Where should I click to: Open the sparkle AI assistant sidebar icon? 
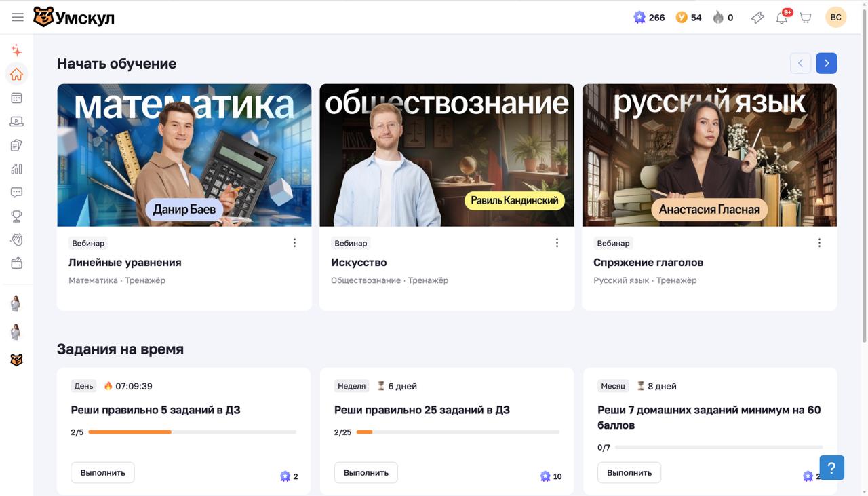click(17, 51)
